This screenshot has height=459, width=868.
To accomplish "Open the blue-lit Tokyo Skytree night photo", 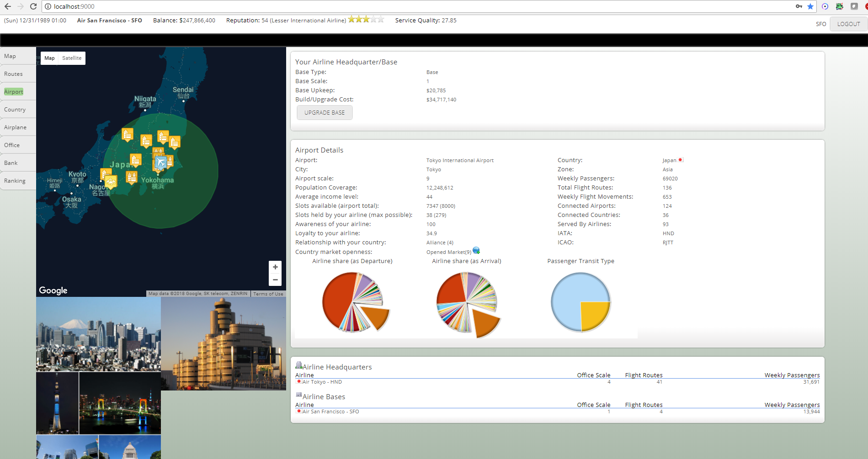I will pyautogui.click(x=57, y=403).
